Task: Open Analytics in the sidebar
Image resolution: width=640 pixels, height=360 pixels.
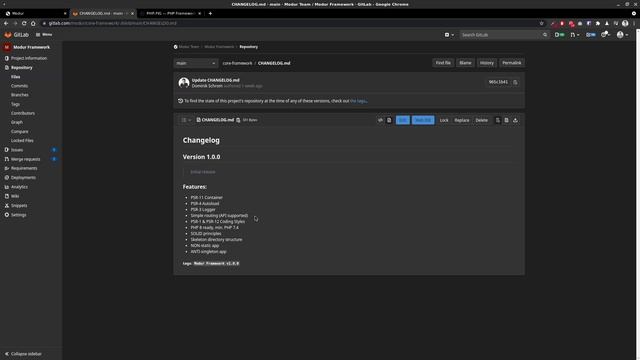Action: tap(16, 187)
